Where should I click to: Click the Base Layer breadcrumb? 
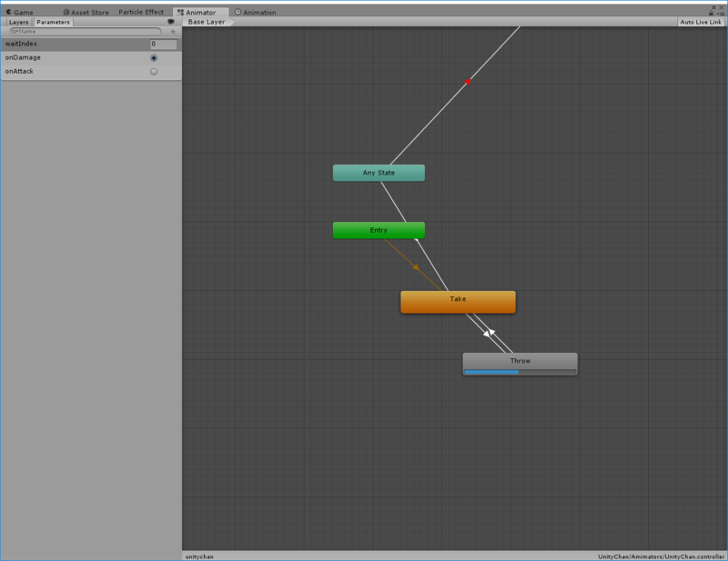(207, 22)
